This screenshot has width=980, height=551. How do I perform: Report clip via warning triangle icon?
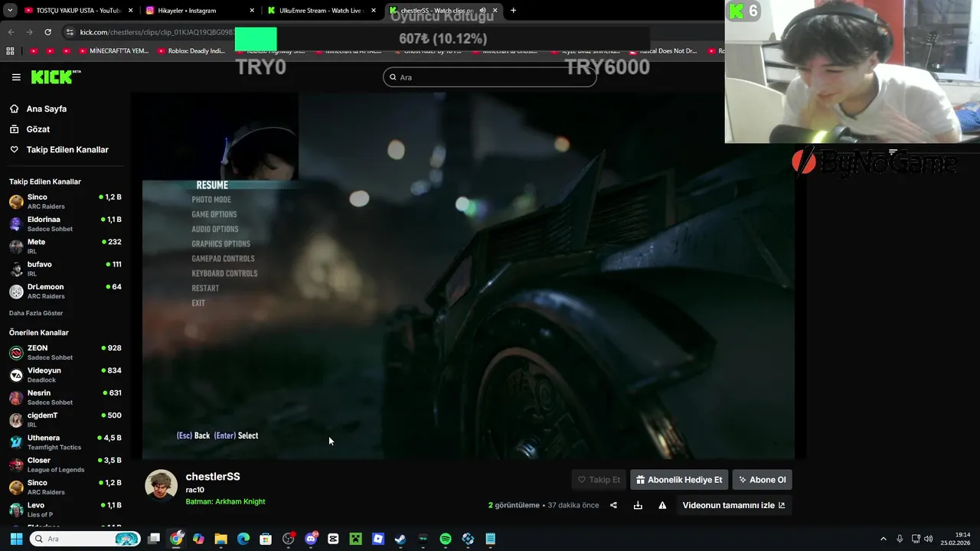(662, 505)
